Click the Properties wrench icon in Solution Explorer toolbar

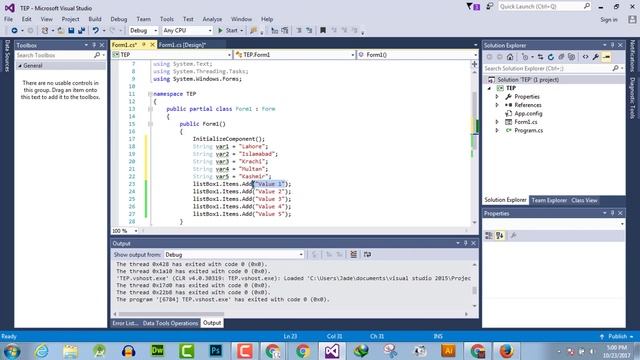[596, 57]
